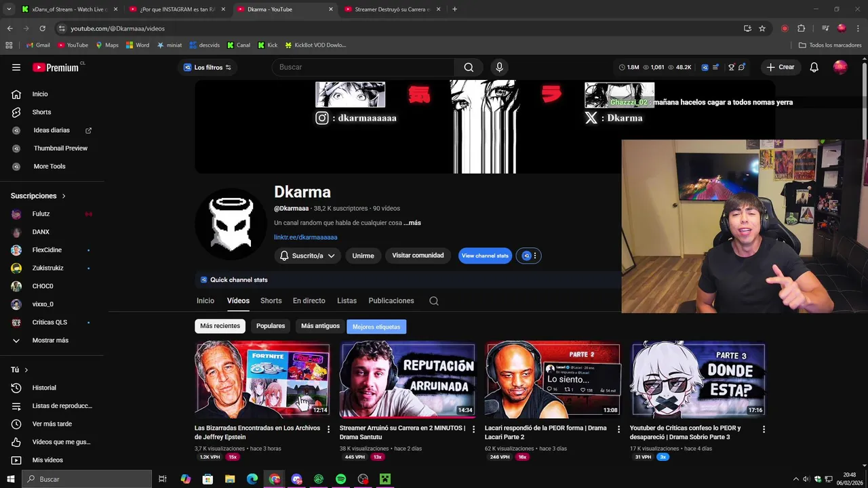Switch to the Listas tab

(x=347, y=301)
